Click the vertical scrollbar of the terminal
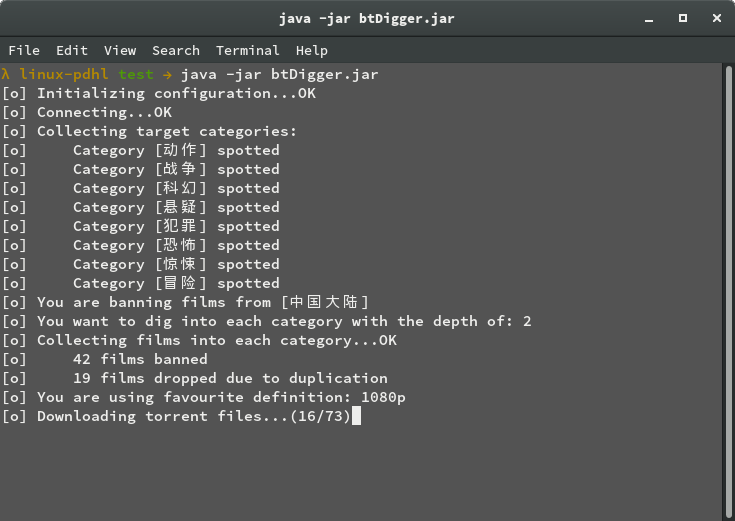Image resolution: width=735 pixels, height=521 pixels. point(729,291)
